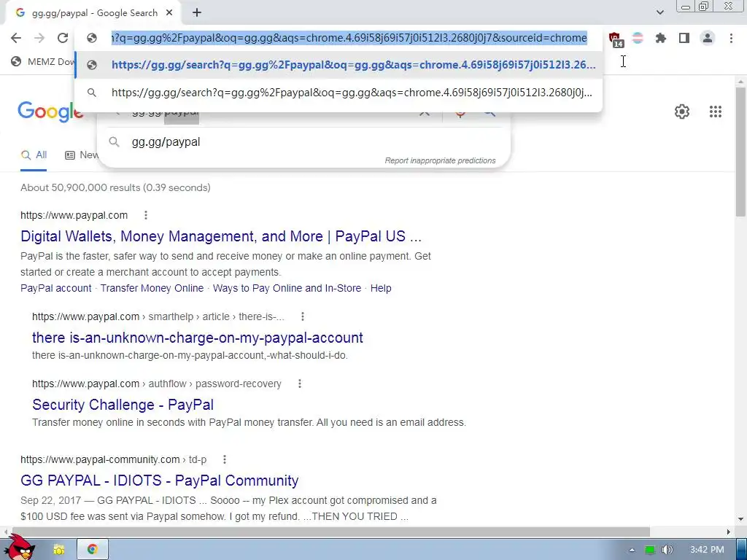Click the vertical scrollbar thumb
Image resolution: width=747 pixels, height=560 pixels.
coord(741,152)
